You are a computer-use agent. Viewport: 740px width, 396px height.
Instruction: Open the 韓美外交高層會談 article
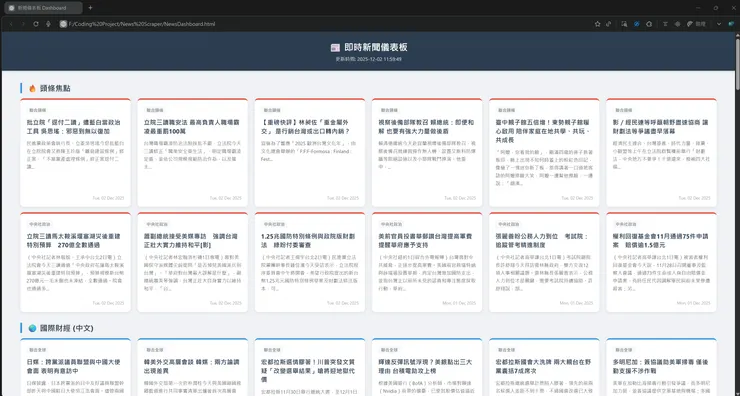point(192,367)
